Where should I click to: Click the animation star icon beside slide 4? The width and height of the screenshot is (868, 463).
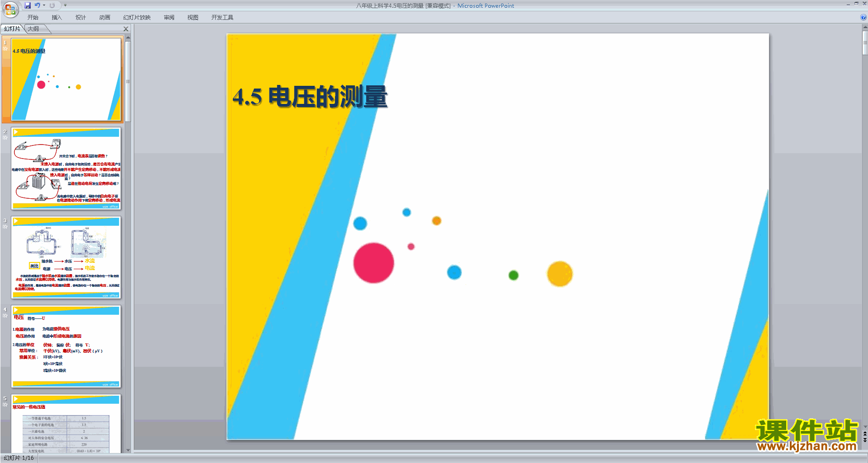pyautogui.click(x=5, y=315)
